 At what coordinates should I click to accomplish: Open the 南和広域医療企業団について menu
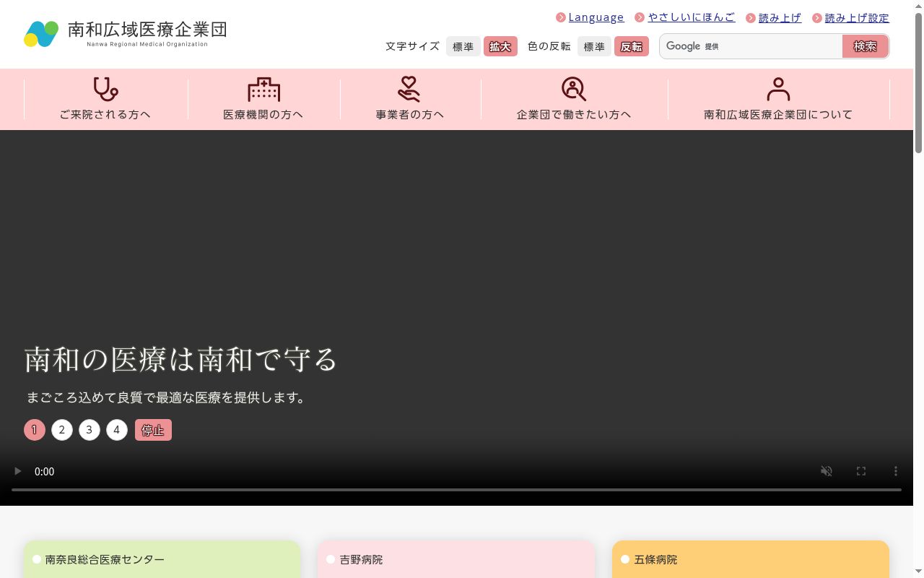(x=778, y=99)
